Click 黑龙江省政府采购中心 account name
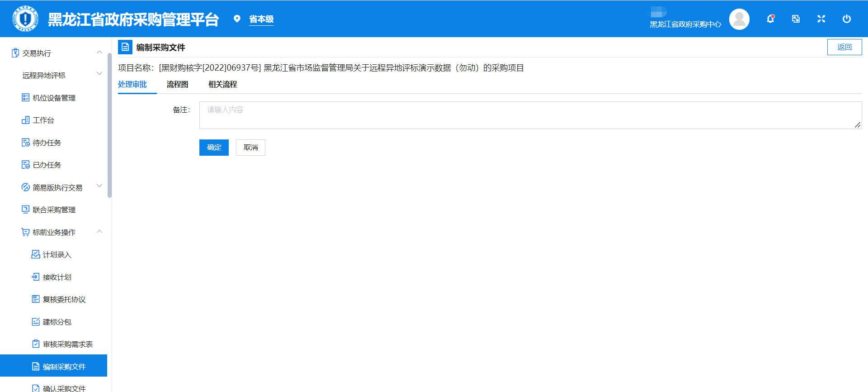 click(x=685, y=24)
